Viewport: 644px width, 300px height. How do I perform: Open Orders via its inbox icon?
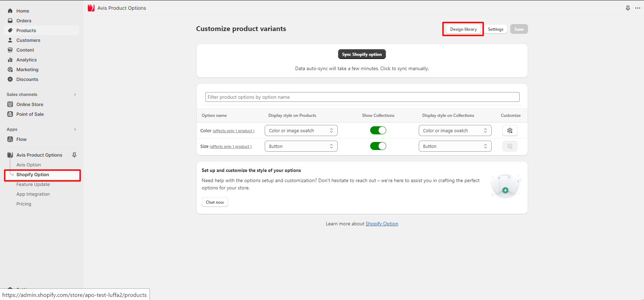click(x=10, y=21)
